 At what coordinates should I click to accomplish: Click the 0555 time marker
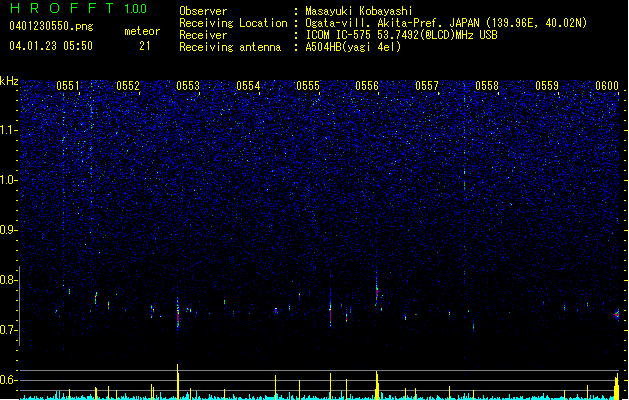(308, 86)
